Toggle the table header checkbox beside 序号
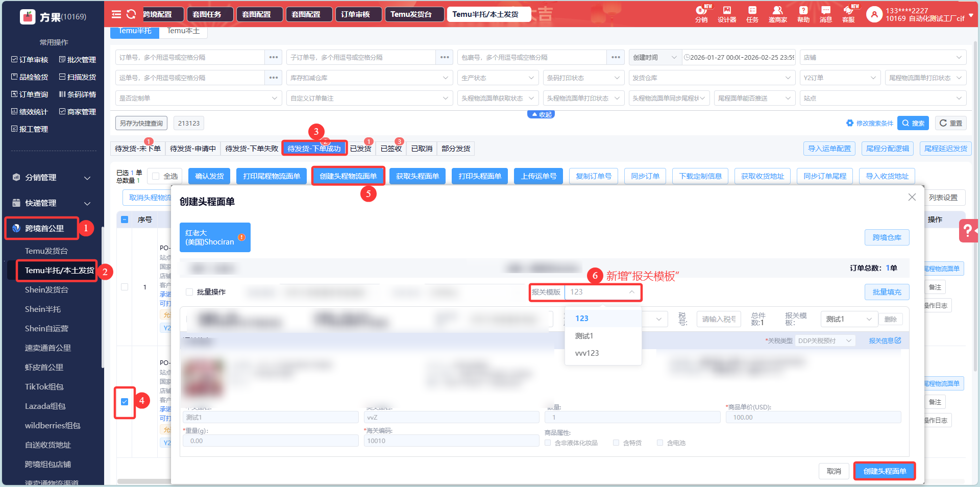 125,220
